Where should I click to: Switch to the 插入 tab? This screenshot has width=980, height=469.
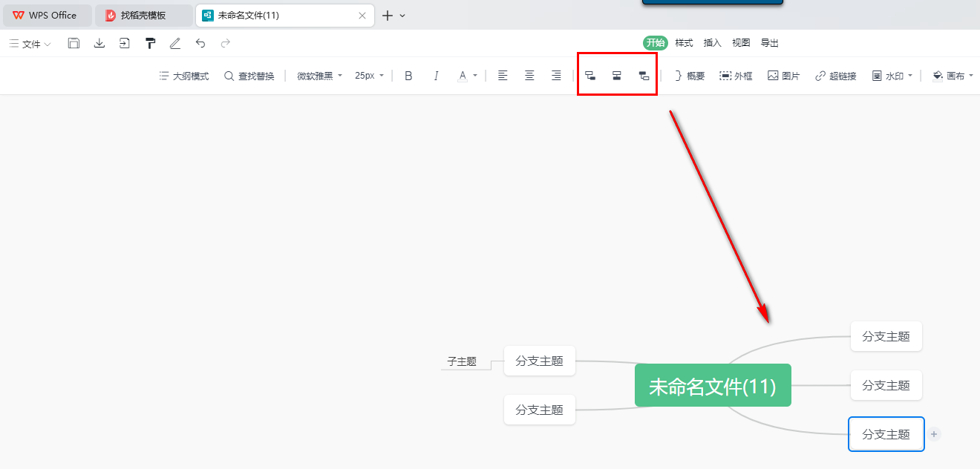[x=713, y=43]
